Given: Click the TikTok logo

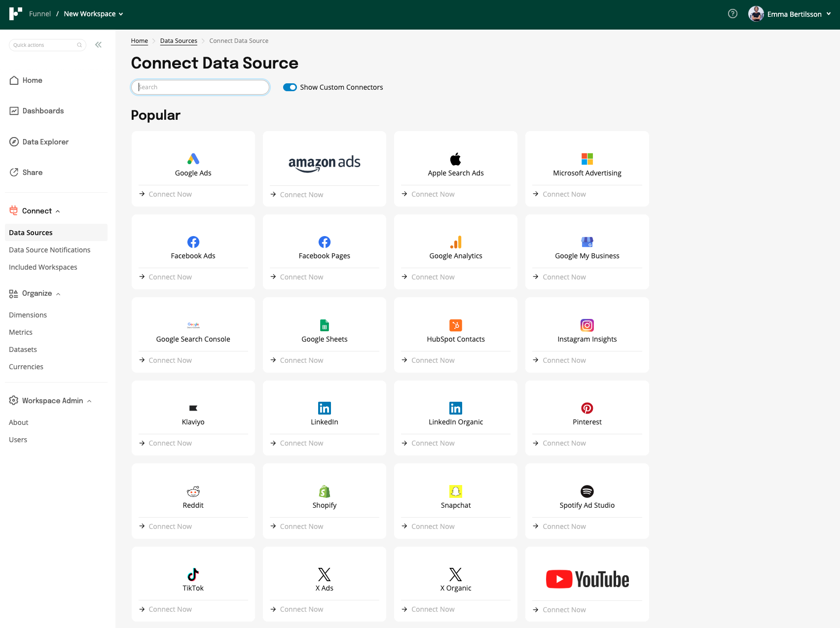Looking at the screenshot, I should point(193,574).
